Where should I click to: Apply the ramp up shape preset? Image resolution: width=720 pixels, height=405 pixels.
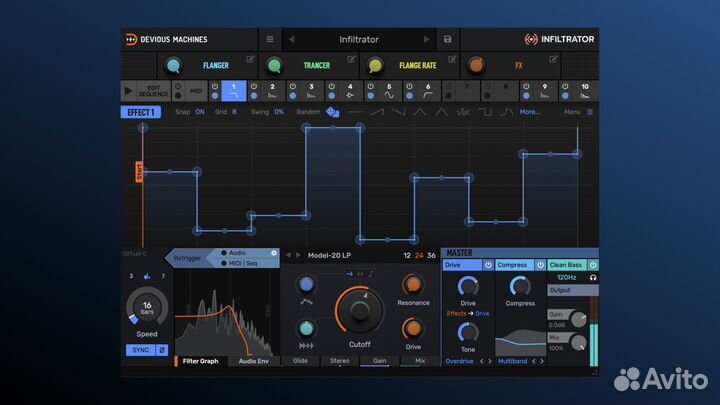point(377,112)
